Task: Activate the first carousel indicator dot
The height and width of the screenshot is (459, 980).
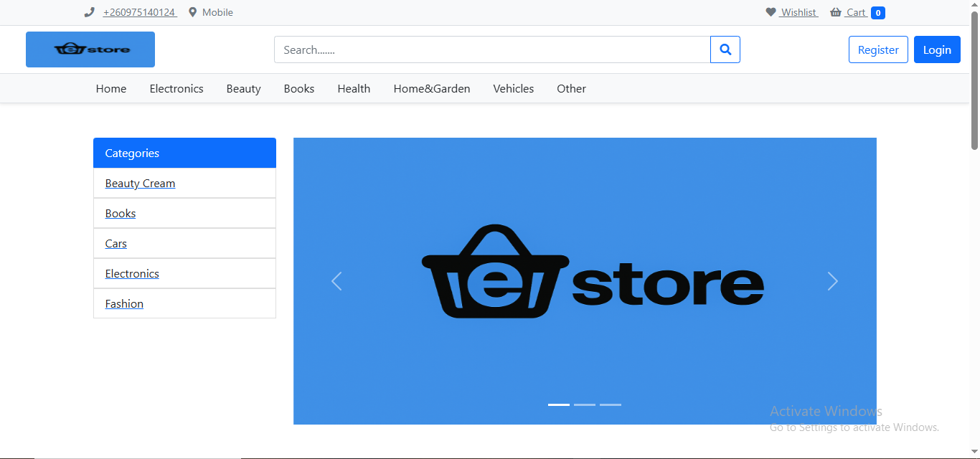Action: [558, 404]
